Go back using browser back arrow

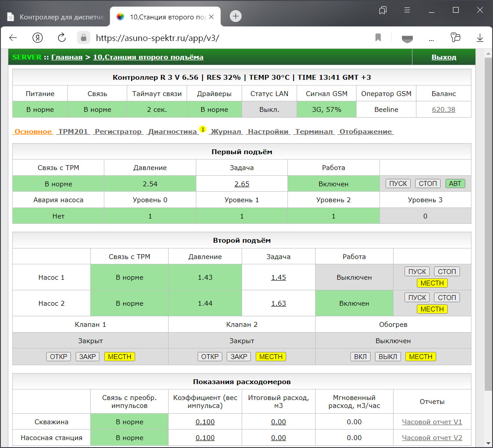(x=13, y=38)
